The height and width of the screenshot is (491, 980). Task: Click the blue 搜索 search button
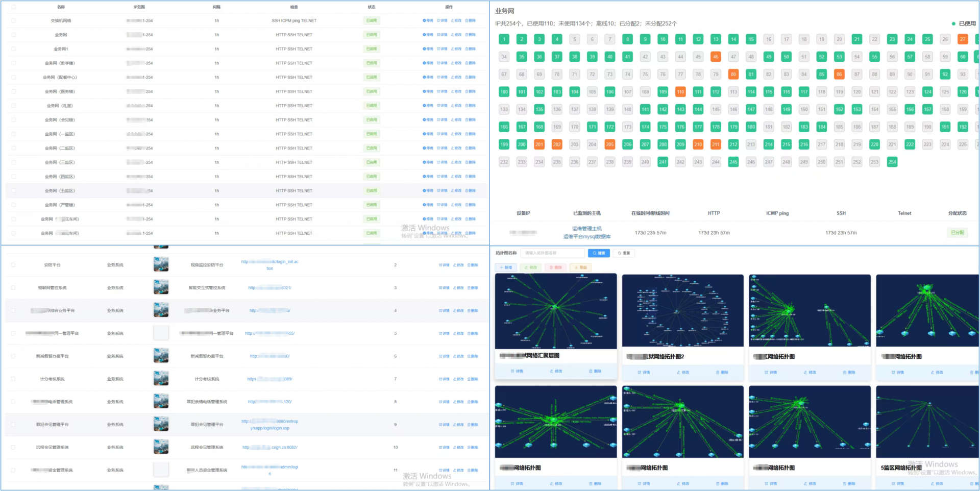(599, 253)
